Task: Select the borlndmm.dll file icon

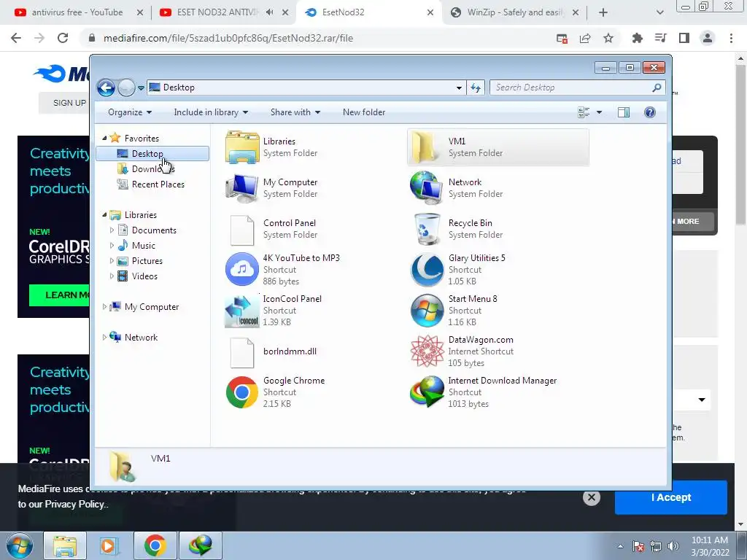Action: [x=242, y=353]
